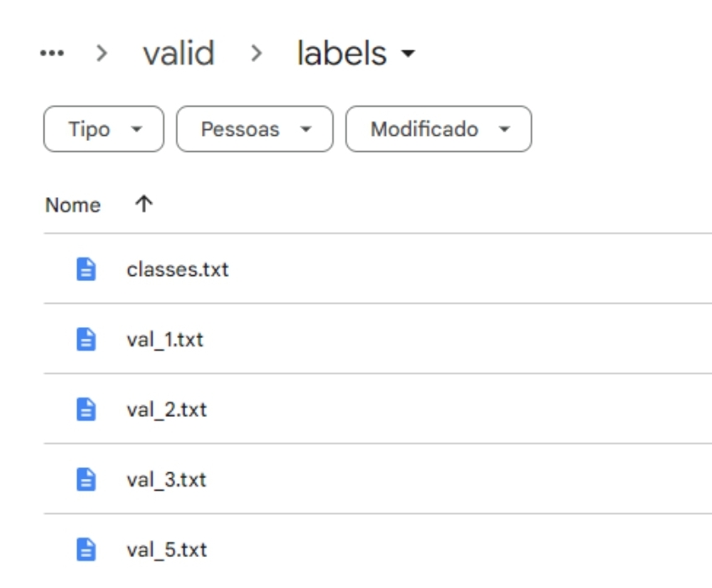Click the chevron between valid and labels
This screenshot has height=588, width=712.
coord(257,53)
